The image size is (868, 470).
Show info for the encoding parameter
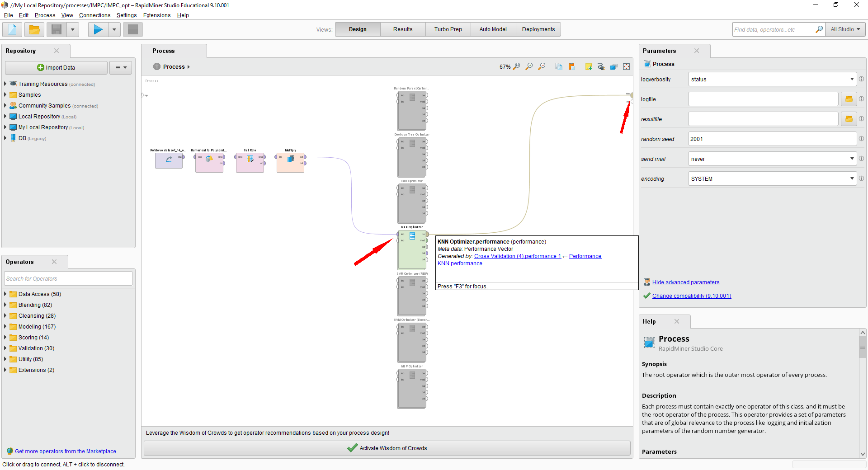click(x=862, y=179)
